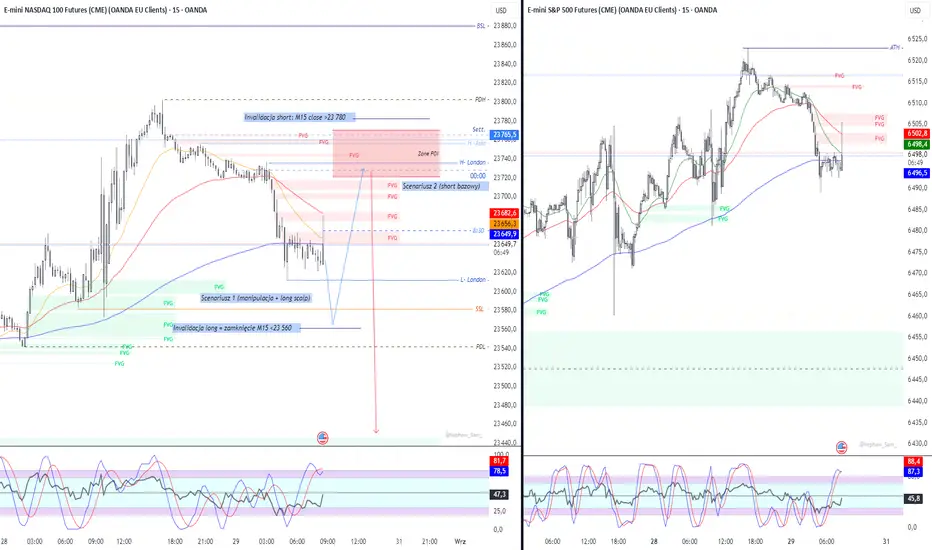Click red price tag 6 502,8
Screen dimensions: 932x550
[917, 134]
